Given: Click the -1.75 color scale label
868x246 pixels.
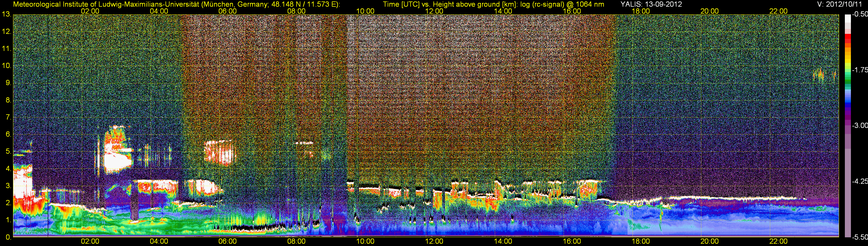Looking at the screenshot, I should [860, 70].
